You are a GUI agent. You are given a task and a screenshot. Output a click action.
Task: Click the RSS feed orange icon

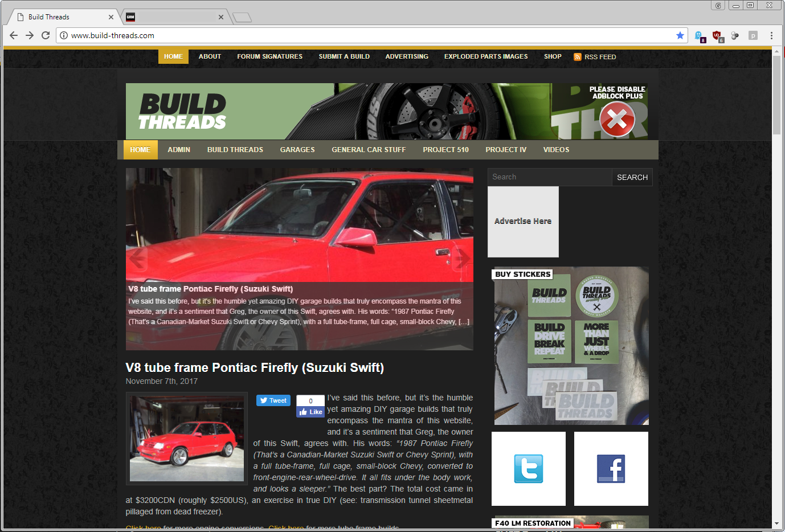coord(577,57)
